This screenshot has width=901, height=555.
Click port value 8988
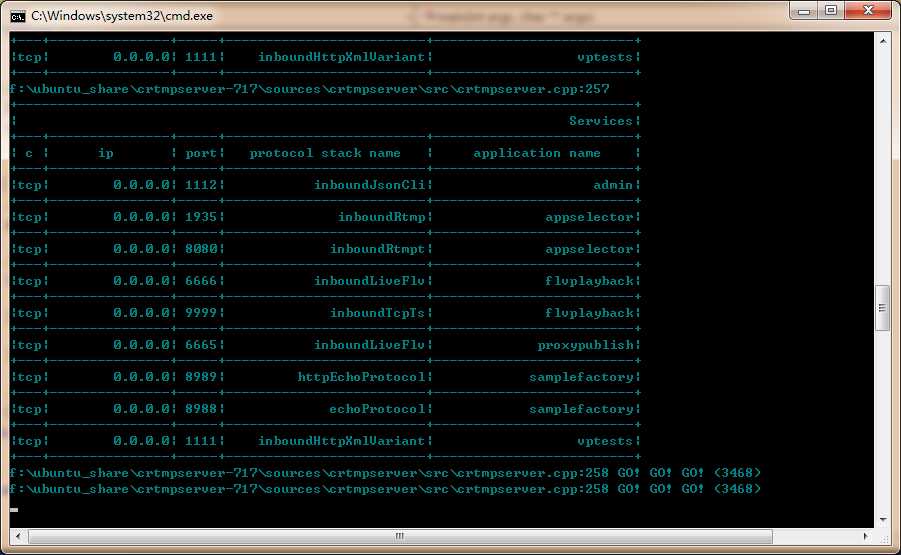[201, 408]
